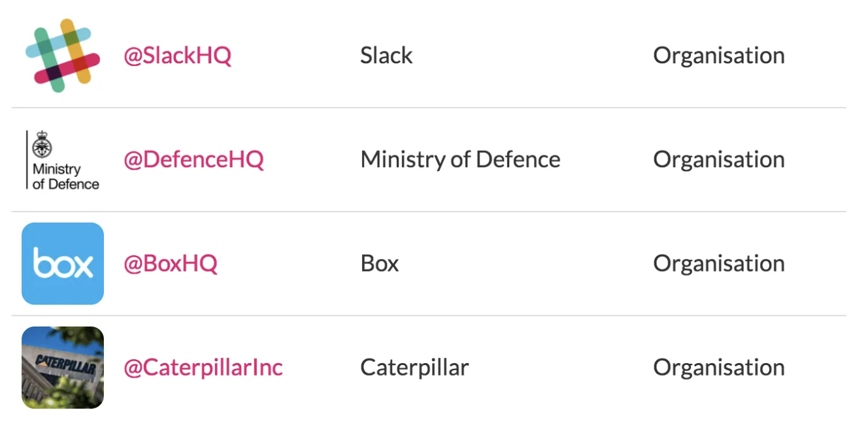Click the royal crest in Defence logo
The height and width of the screenshot is (431, 868).
[42, 145]
